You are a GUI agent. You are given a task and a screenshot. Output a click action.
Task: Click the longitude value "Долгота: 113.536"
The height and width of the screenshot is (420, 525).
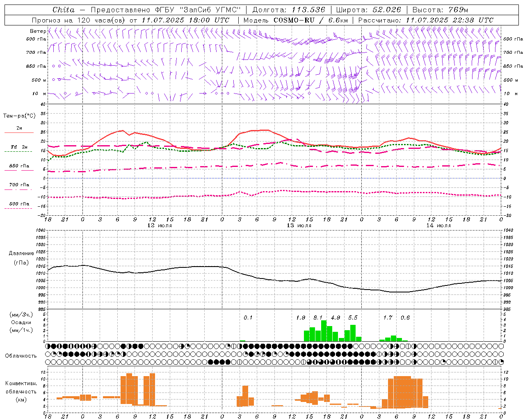pyautogui.click(x=289, y=10)
